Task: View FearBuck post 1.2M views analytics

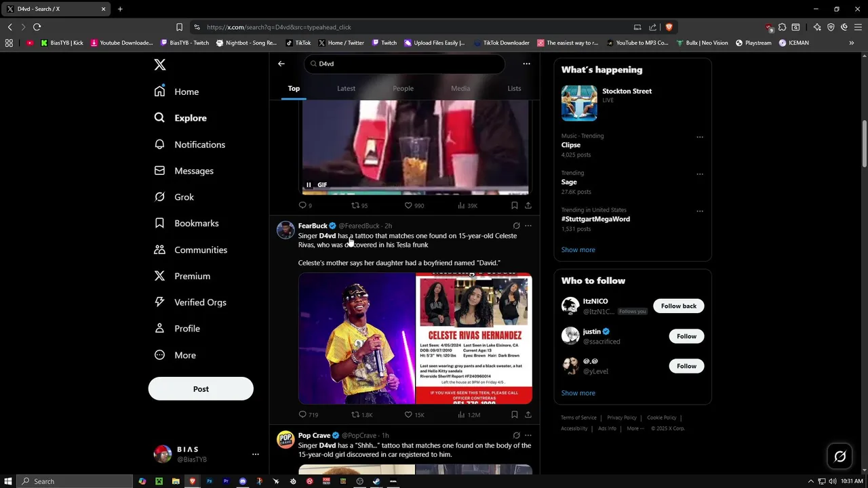Action: [469, 415]
